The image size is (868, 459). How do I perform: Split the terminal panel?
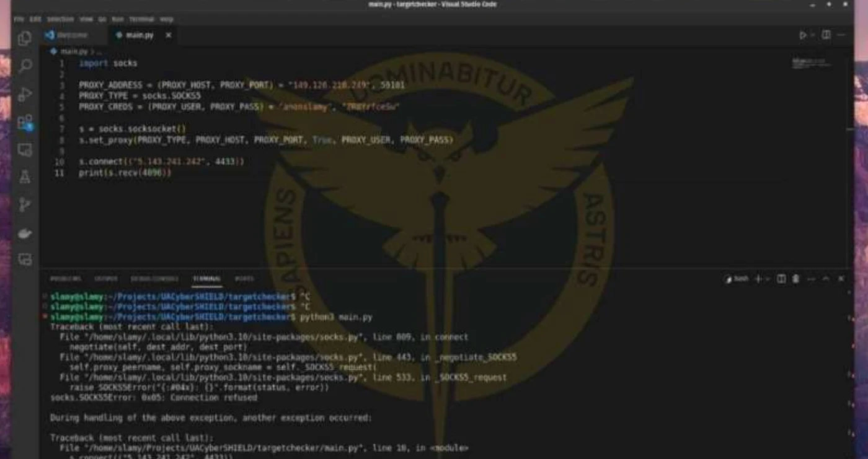[781, 279]
